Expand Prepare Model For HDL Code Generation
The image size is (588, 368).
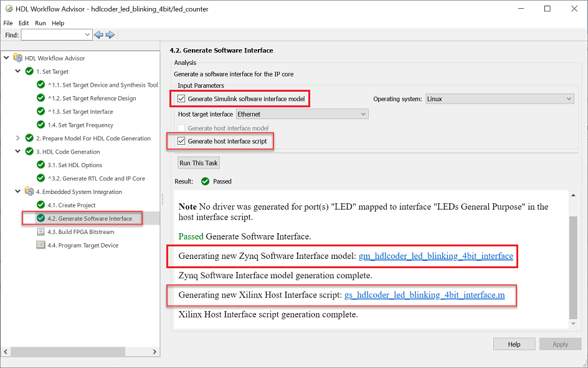pos(17,138)
